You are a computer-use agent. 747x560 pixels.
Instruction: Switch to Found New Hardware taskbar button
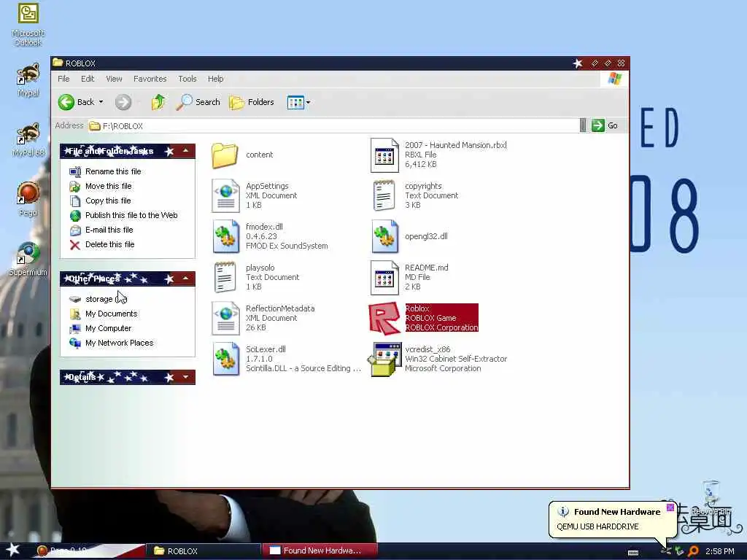pos(320,551)
